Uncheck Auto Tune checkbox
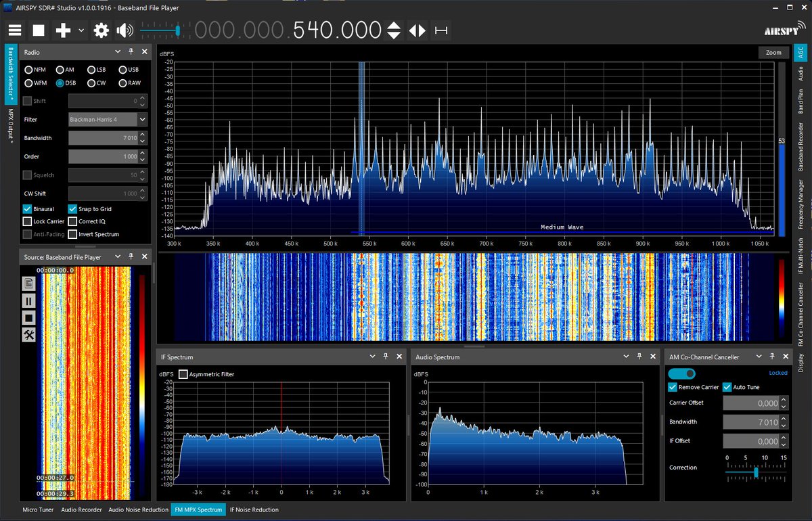Image resolution: width=812 pixels, height=521 pixels. click(741, 387)
